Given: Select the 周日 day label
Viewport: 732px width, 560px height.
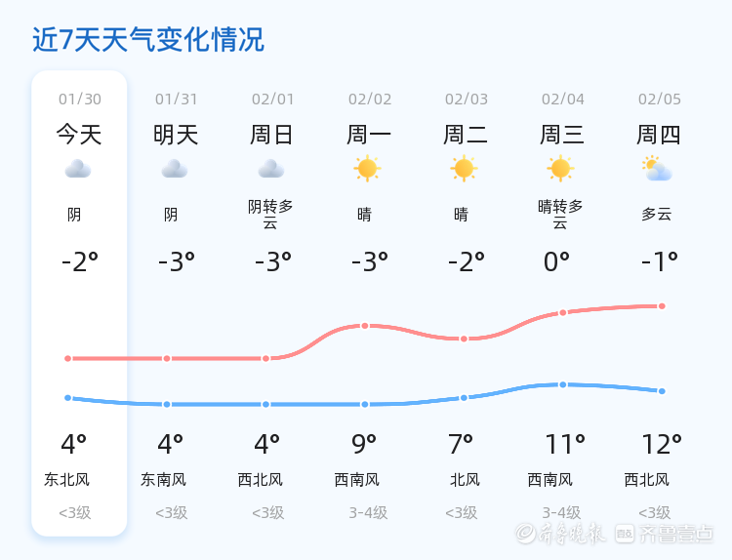Looking at the screenshot, I should coord(271,135).
